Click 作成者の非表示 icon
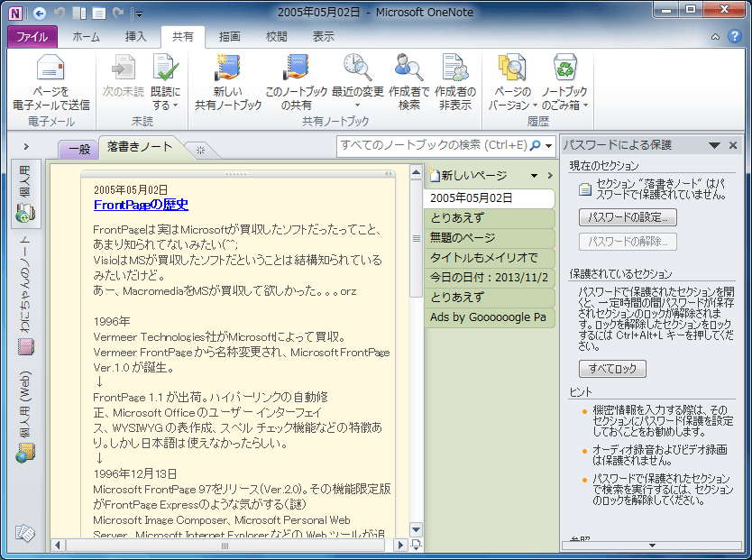This screenshot has height=560, width=752. click(455, 67)
